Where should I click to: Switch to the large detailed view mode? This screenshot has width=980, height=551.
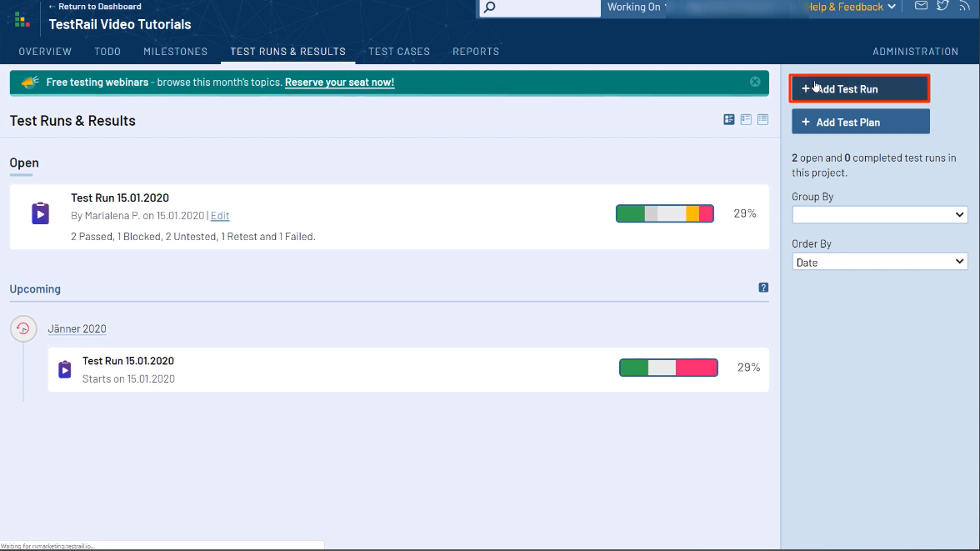[729, 120]
